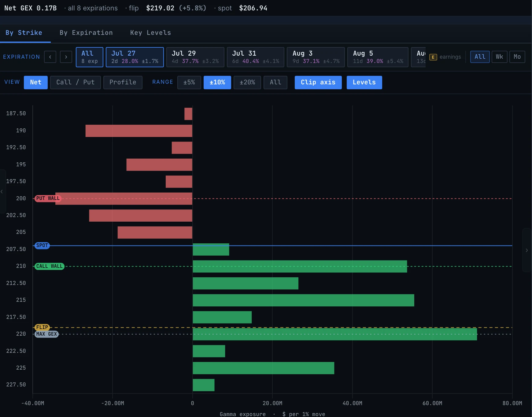
Task: Click flip price $219.02 in header
Action: point(160,8)
